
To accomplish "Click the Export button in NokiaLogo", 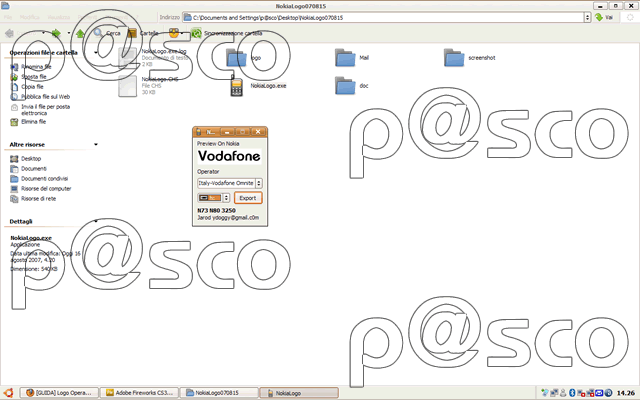I will pyautogui.click(x=248, y=198).
